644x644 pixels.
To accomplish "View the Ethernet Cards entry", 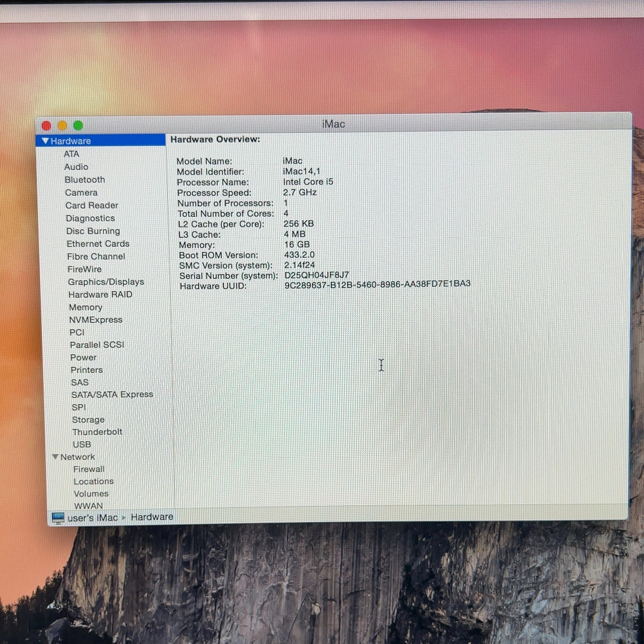I will (98, 244).
